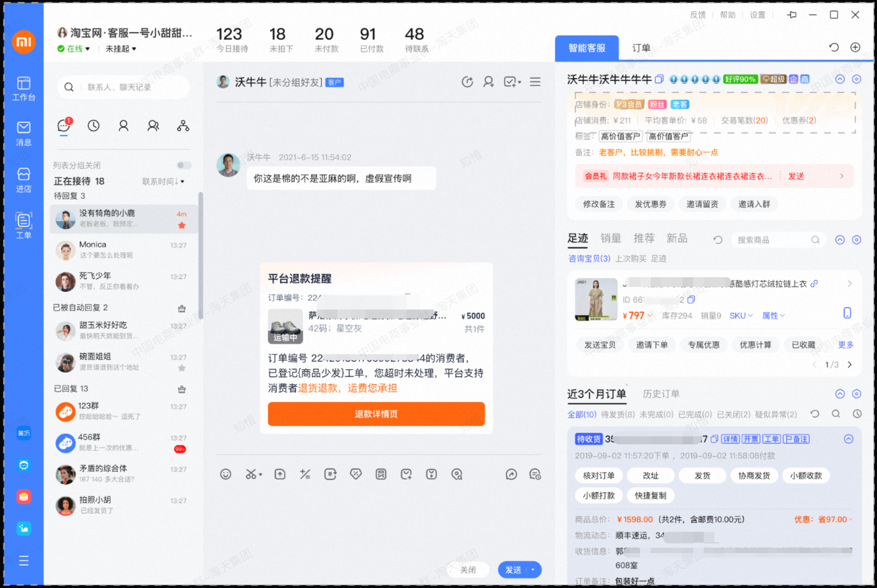Toggle star on 没有犄角的小鹿 conversation
Viewport: 877px width, 588px height.
point(182,225)
